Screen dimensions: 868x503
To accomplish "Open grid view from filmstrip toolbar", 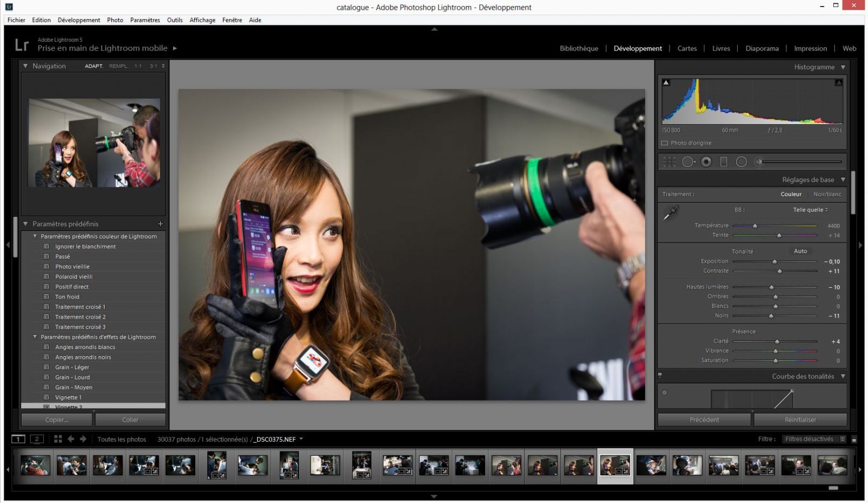I will [58, 439].
